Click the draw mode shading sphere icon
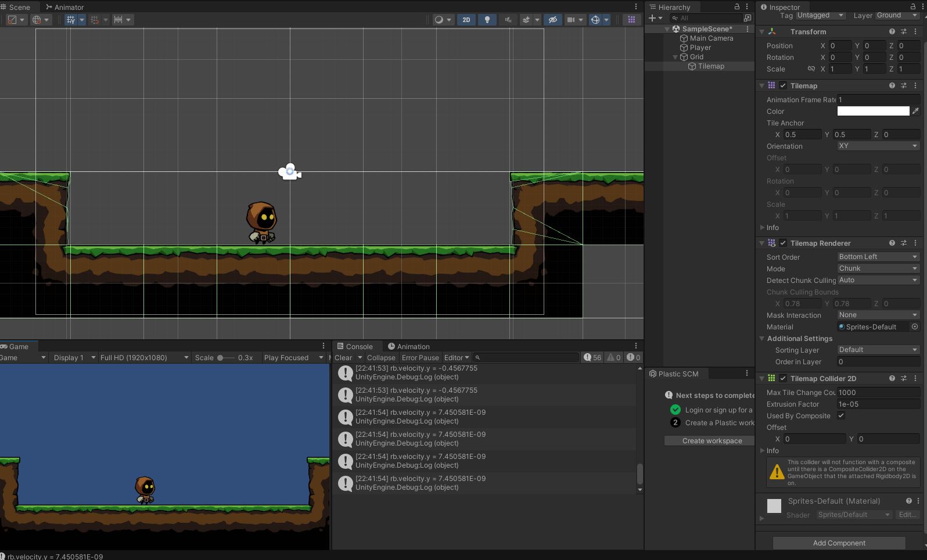The image size is (927, 560). (x=439, y=20)
